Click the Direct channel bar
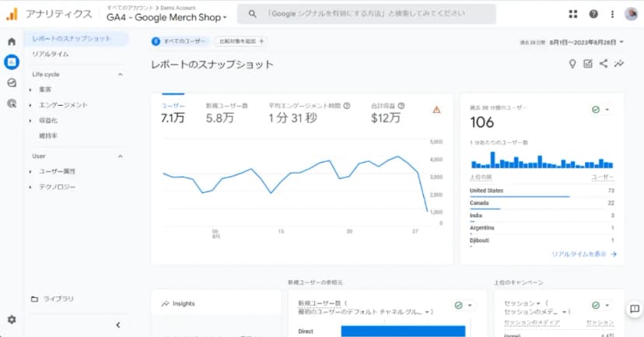 pos(404,332)
